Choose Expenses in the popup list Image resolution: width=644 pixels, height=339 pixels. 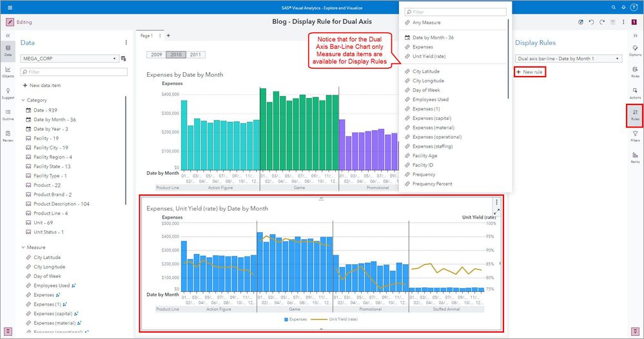pyautogui.click(x=419, y=47)
